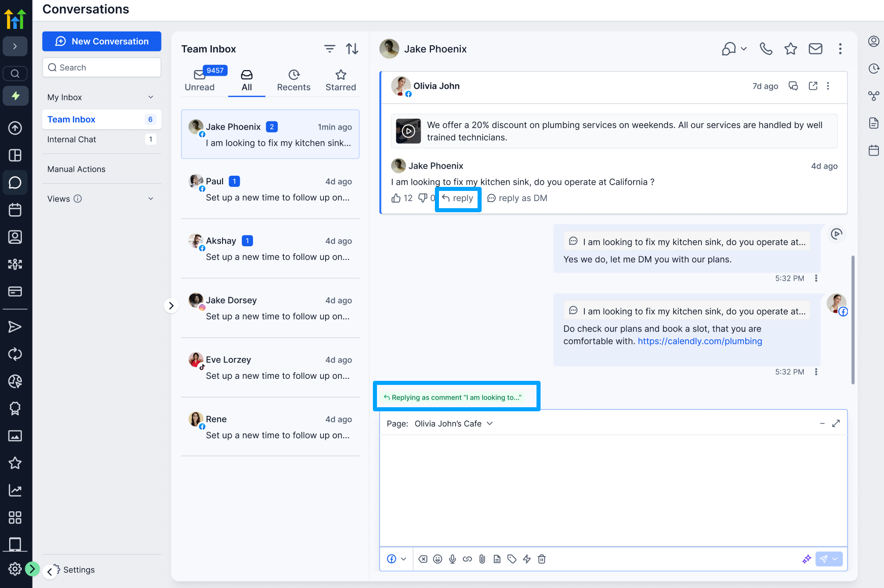Open post in new window icon

tap(813, 86)
